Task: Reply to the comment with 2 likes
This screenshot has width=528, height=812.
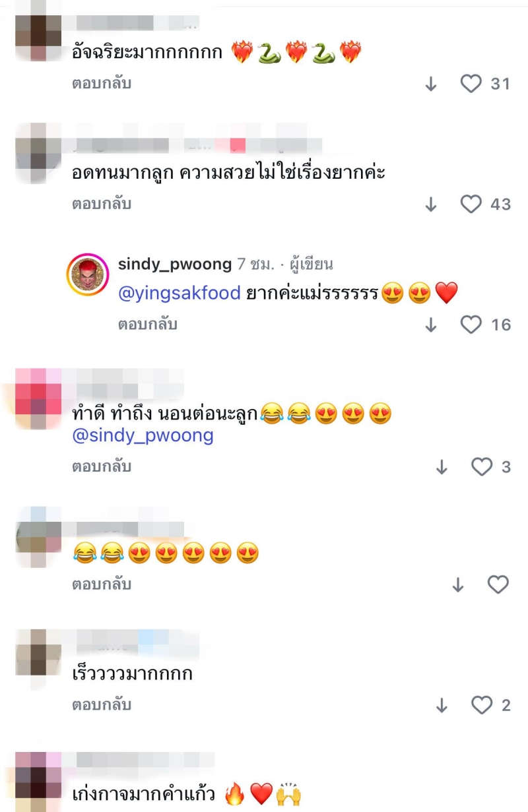Action: 102,705
